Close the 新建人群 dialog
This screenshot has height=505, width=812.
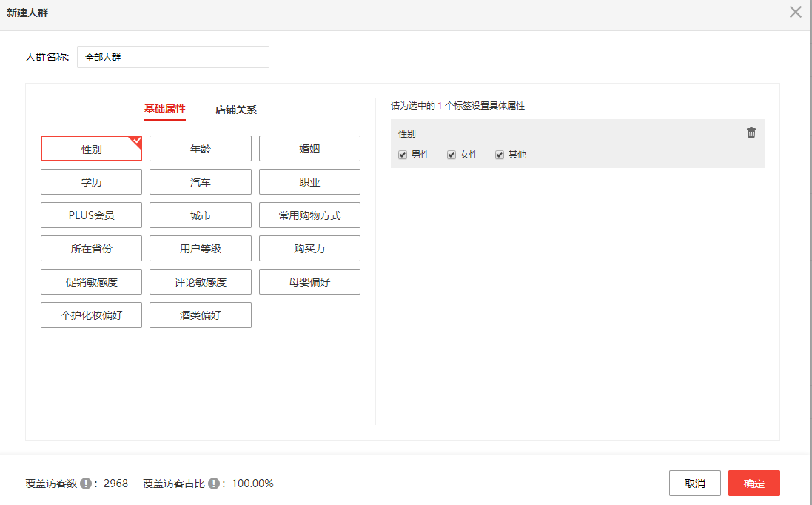[796, 13]
